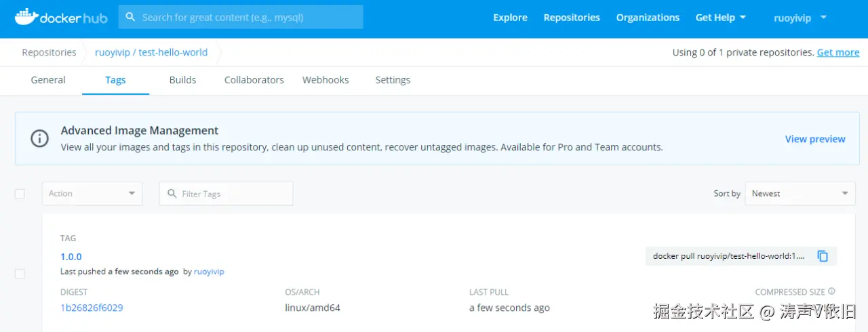Select the Tags tab
868x332 pixels.
click(x=115, y=80)
